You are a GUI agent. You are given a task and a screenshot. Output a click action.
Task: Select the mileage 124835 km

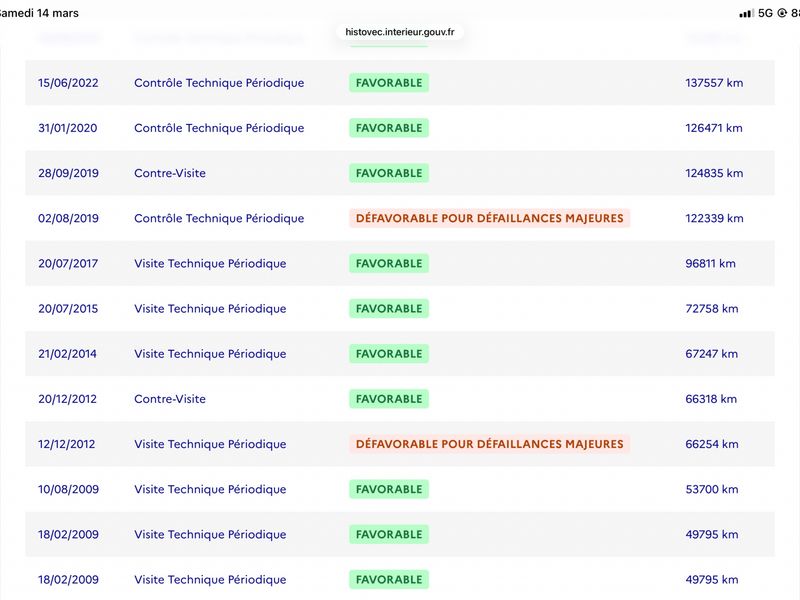click(714, 173)
